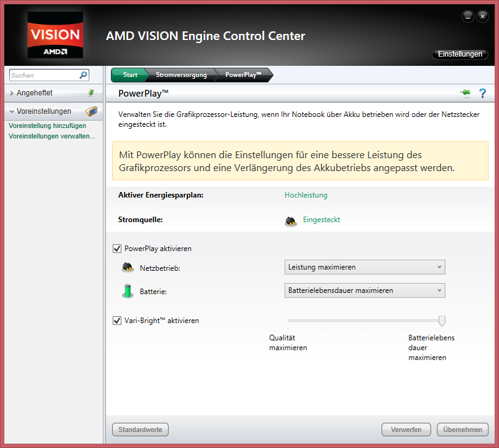Go to the Start breadcrumb
This screenshot has height=448, width=499.
(x=130, y=74)
